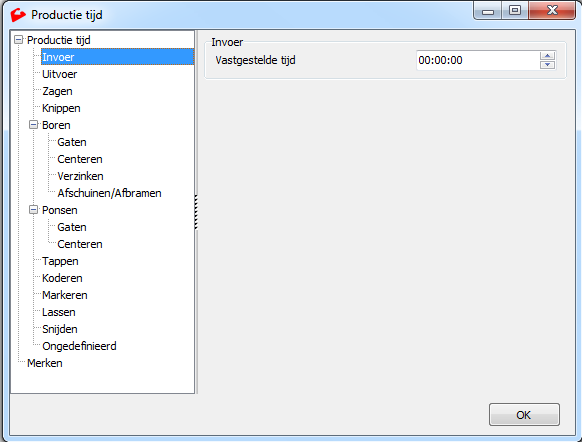
Task: Open the Tappen entry
Action: point(60,261)
